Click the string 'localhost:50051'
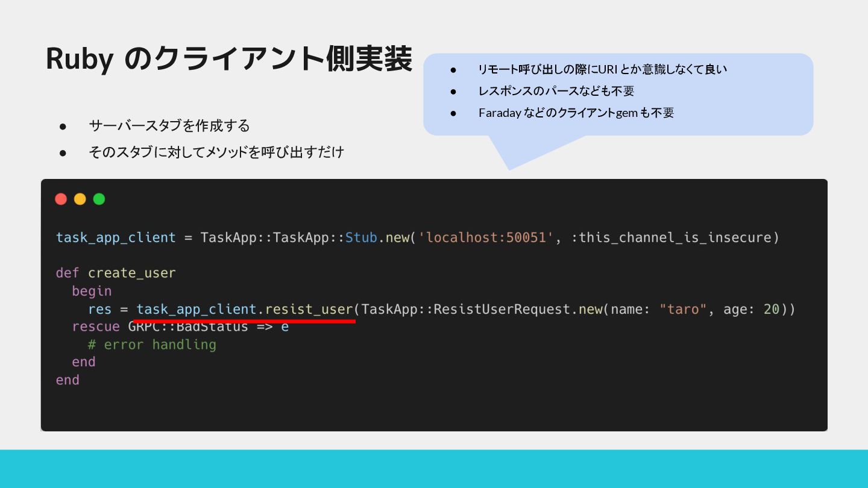Viewport: 868px width, 488px height. point(486,237)
